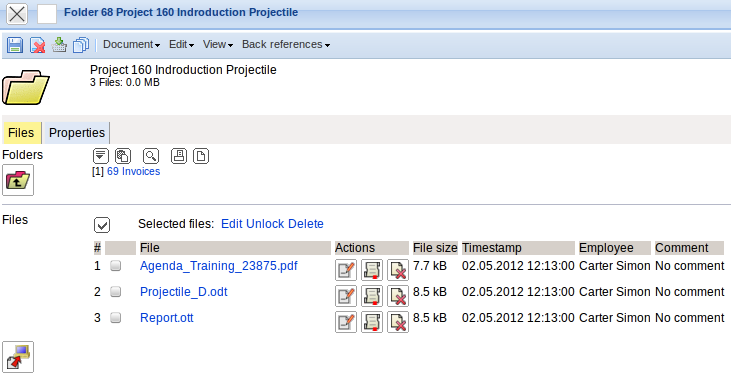Click the save floppy disk icon

[15, 45]
